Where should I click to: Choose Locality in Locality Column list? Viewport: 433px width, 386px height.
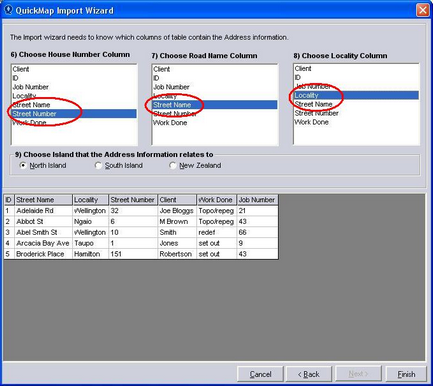(356, 95)
